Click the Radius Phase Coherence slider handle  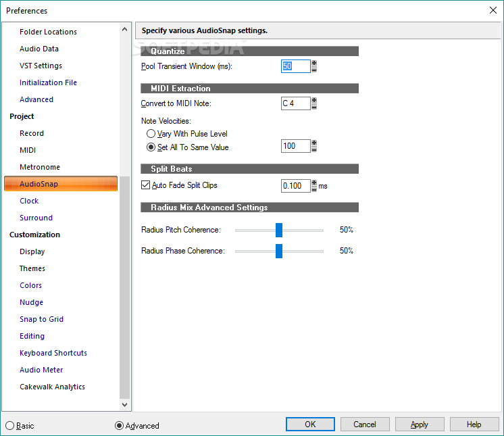pyautogui.click(x=279, y=251)
